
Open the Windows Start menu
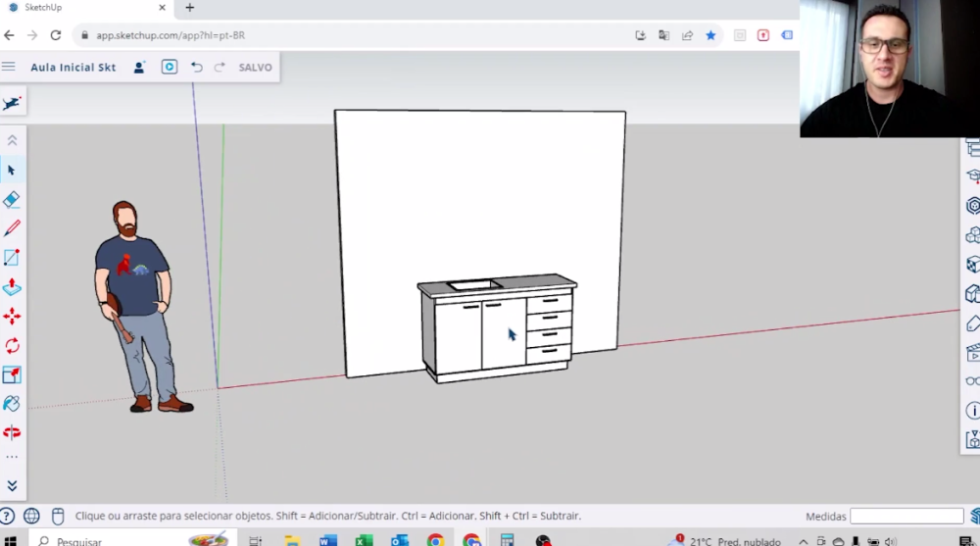[11, 541]
